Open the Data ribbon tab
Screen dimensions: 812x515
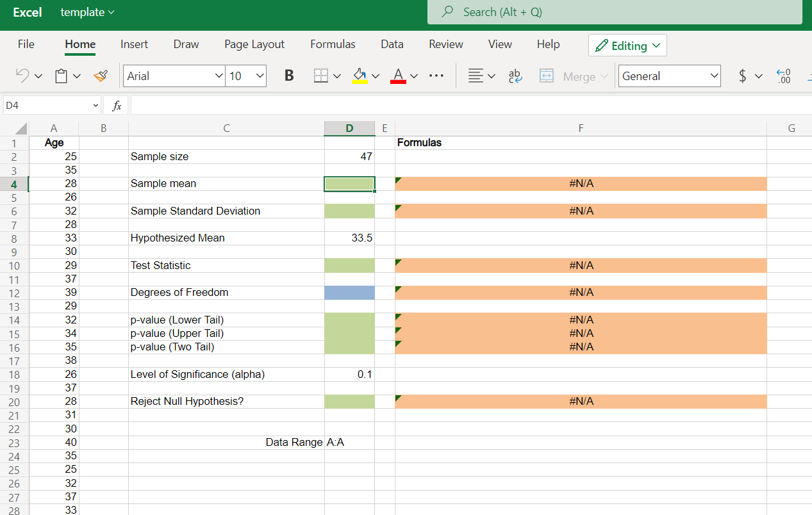(x=392, y=44)
